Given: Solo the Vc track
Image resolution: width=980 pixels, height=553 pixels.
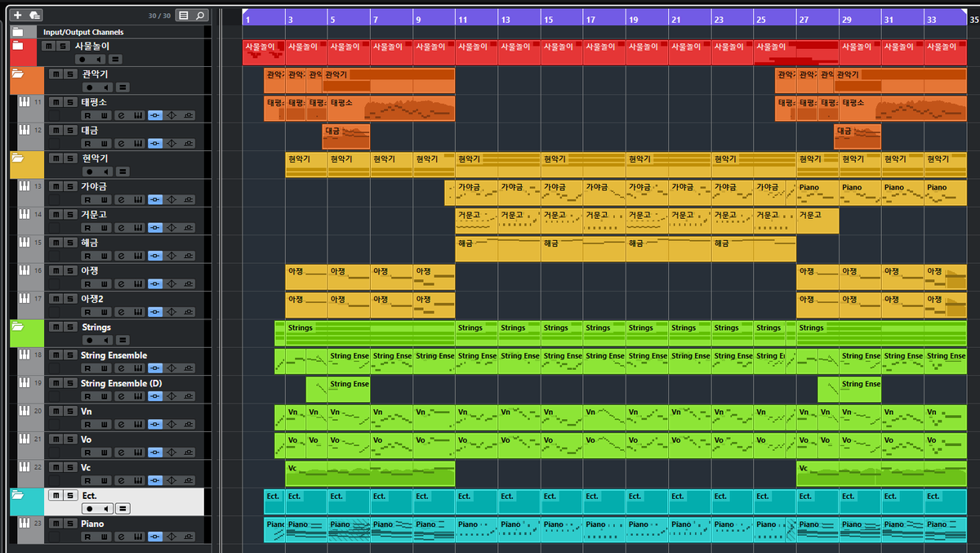Looking at the screenshot, I should click(x=69, y=467).
